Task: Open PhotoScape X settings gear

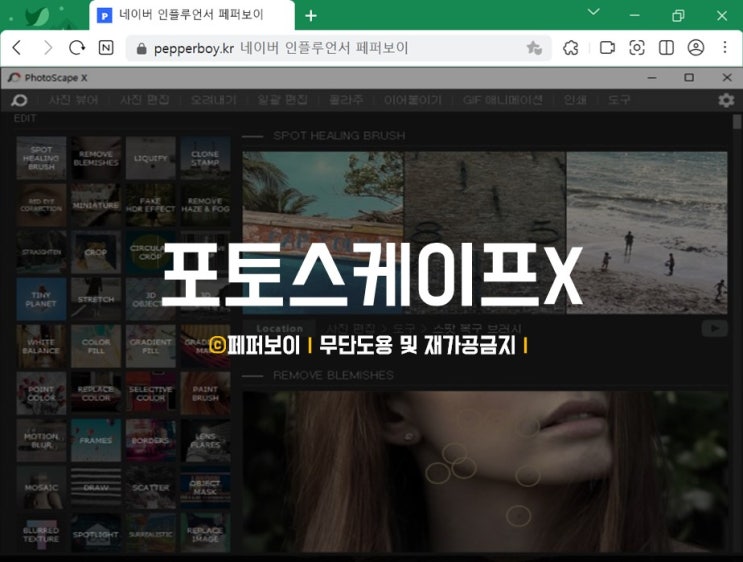Action: click(726, 100)
